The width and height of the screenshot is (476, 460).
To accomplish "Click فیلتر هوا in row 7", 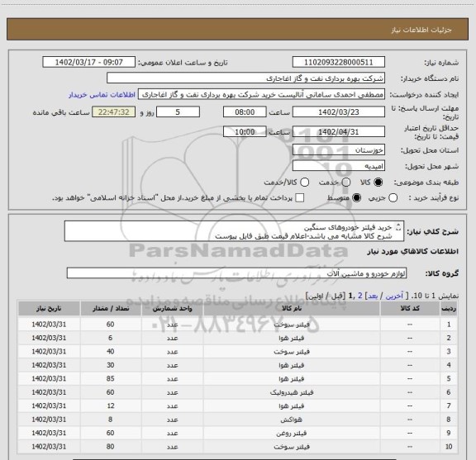I will tap(292, 406).
